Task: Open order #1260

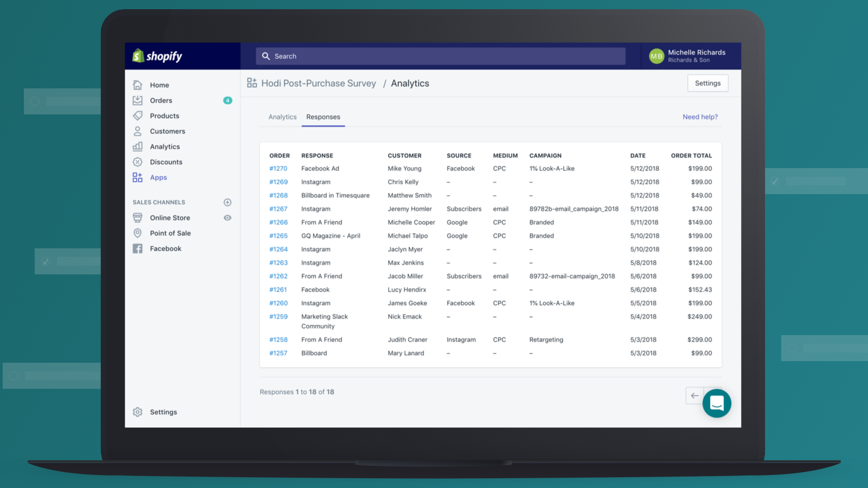Action: pos(278,303)
